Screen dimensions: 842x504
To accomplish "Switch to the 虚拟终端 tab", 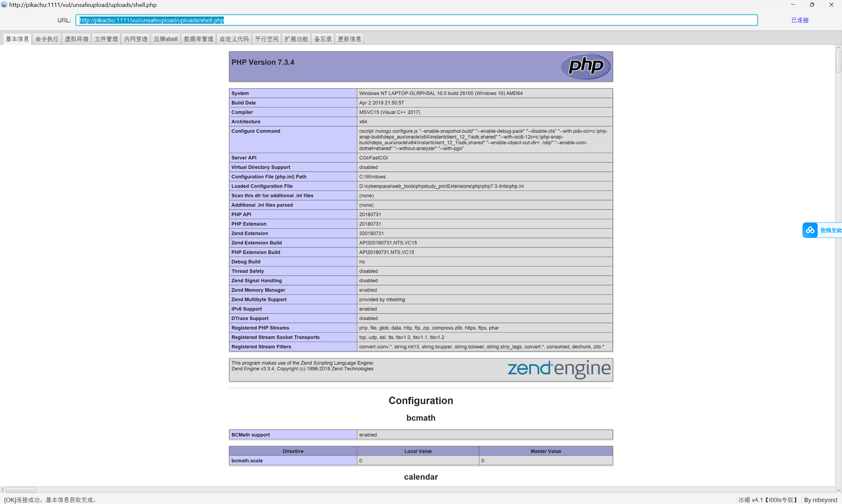I will point(77,39).
